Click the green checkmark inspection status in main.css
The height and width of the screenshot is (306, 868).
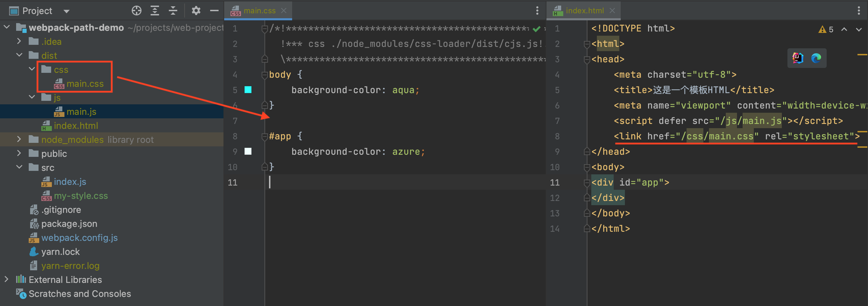(x=536, y=29)
